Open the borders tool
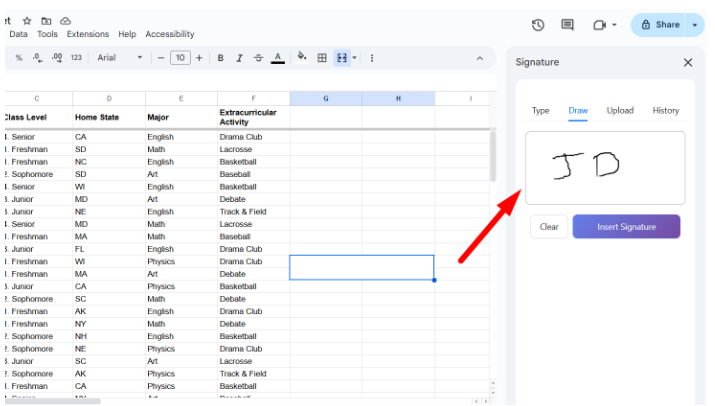The height and width of the screenshot is (406, 715). (x=322, y=58)
